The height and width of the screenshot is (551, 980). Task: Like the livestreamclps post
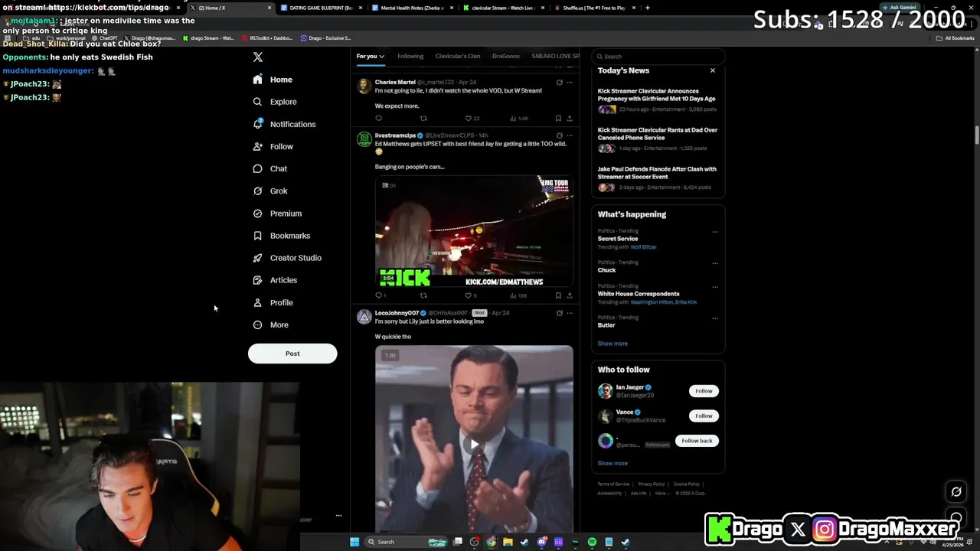tap(471, 295)
